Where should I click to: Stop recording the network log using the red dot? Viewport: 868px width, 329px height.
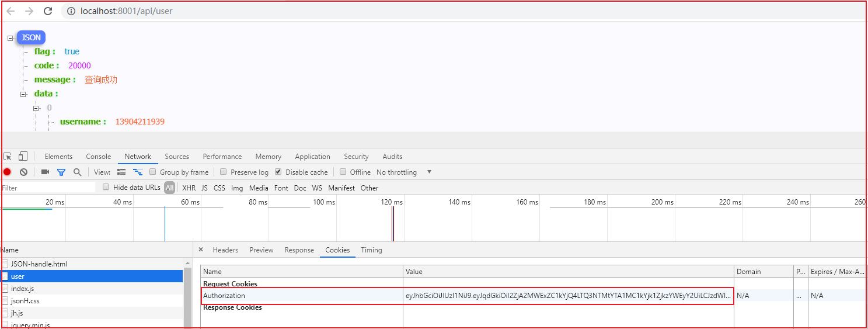click(x=7, y=172)
